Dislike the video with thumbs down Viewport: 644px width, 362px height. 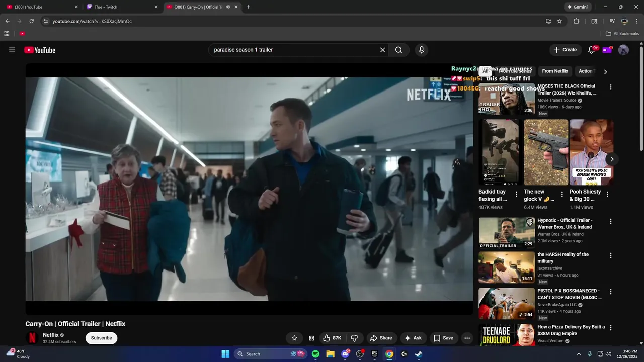354,338
